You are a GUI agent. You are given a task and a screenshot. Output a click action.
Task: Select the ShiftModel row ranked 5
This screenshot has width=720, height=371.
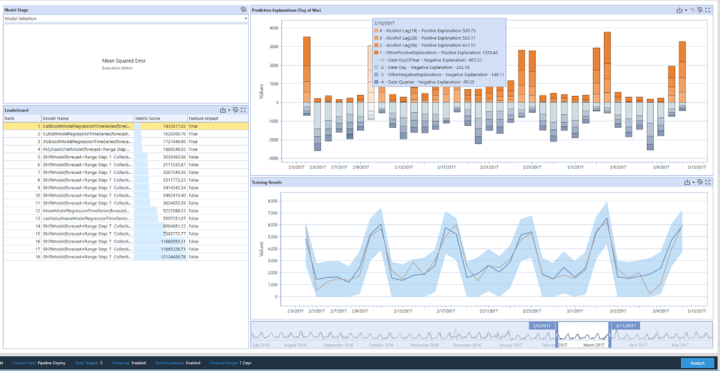coord(126,157)
